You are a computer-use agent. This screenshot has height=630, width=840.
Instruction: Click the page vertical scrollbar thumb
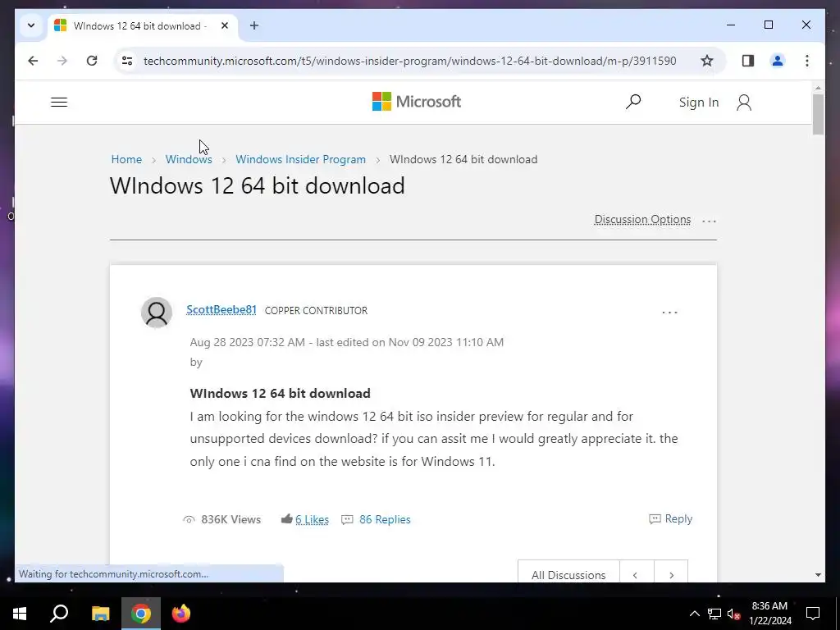(818, 115)
